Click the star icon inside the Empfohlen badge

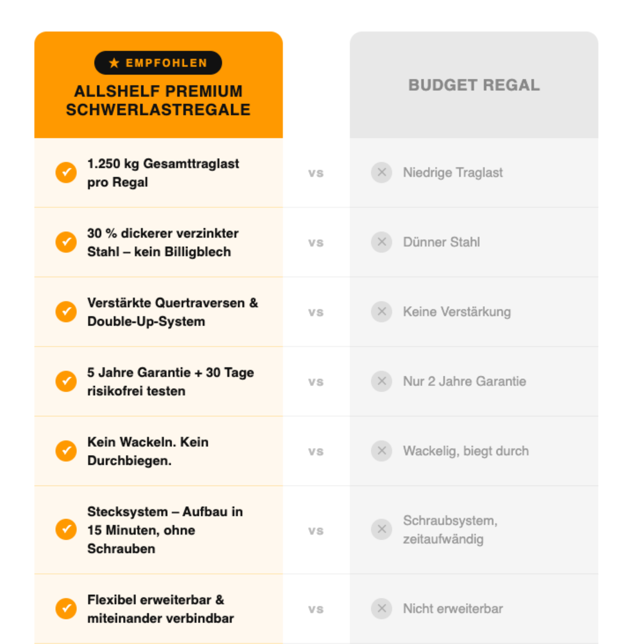click(114, 63)
